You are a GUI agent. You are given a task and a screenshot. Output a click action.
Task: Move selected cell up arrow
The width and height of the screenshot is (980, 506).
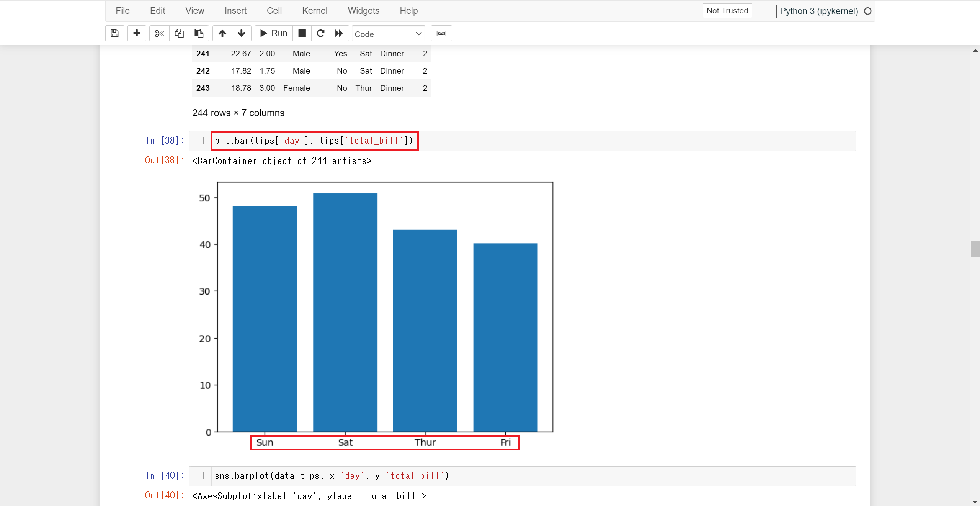pyautogui.click(x=222, y=33)
